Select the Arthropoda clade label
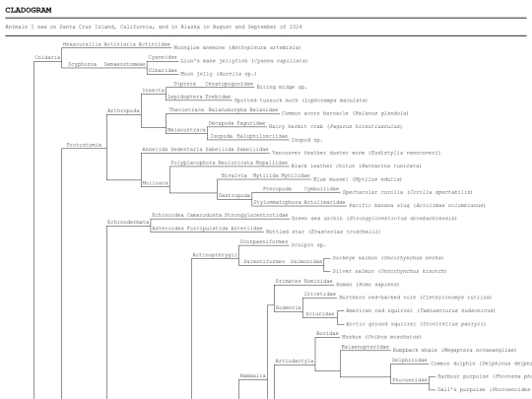 point(123,110)
